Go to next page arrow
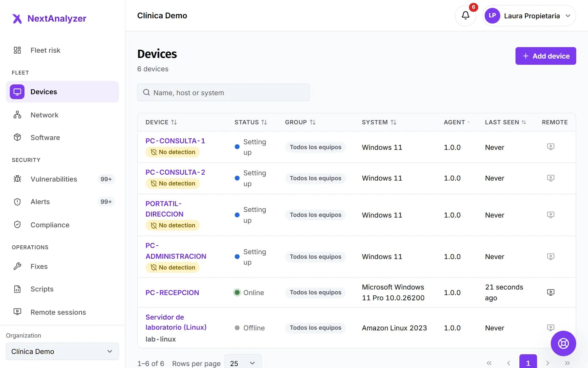588x368 pixels. pyautogui.click(x=547, y=363)
